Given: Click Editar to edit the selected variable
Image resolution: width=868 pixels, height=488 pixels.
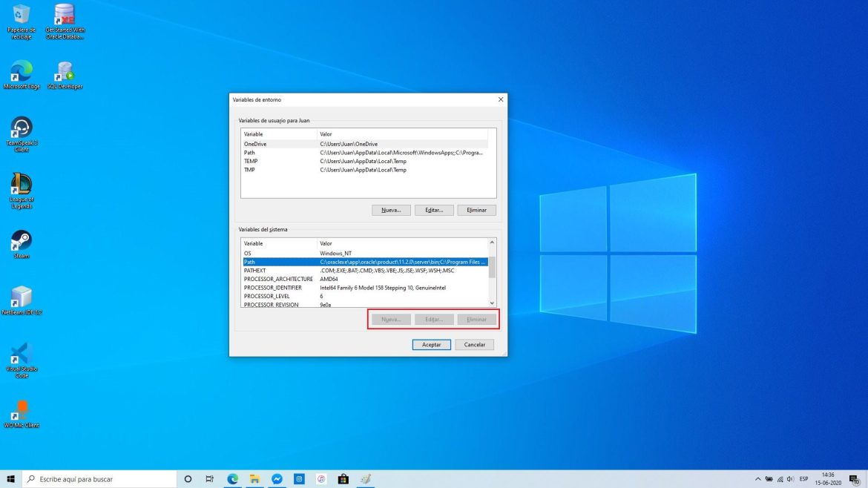Looking at the screenshot, I should click(x=434, y=210).
